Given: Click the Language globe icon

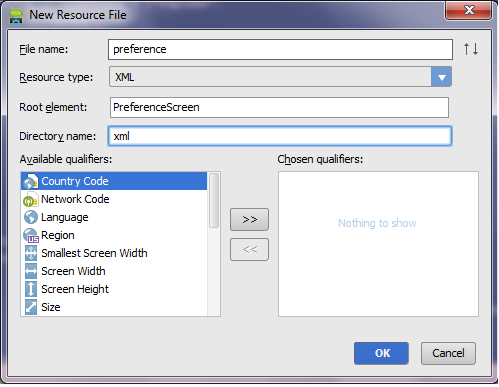Looking at the screenshot, I should (31, 217).
